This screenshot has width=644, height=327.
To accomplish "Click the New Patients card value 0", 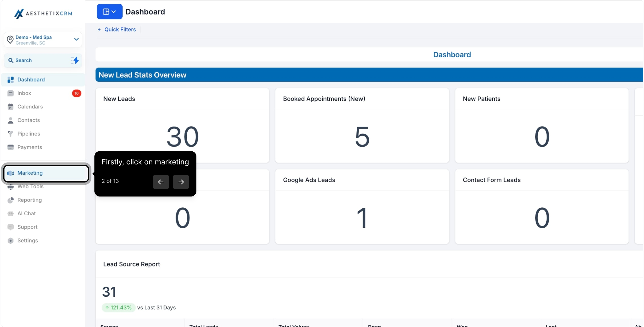I will (542, 137).
